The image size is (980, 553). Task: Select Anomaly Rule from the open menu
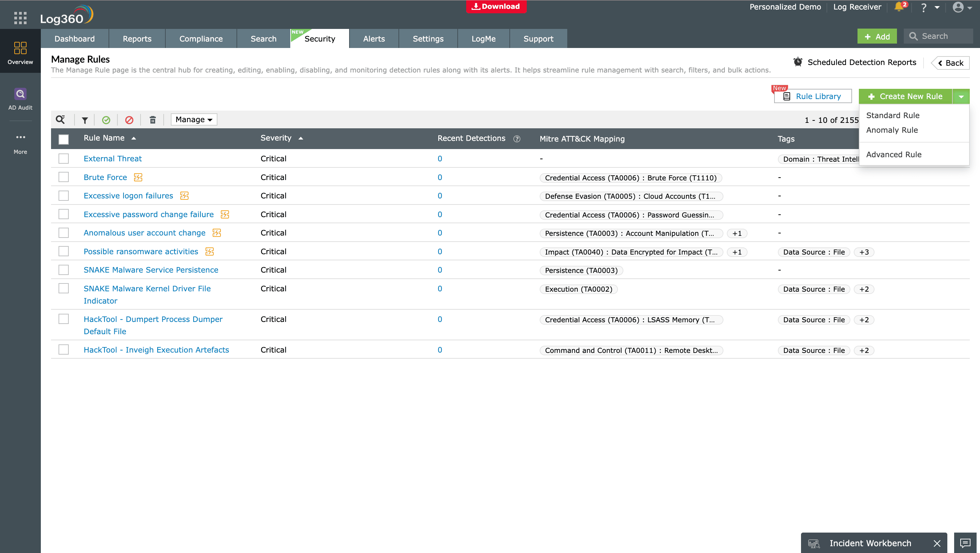pyautogui.click(x=892, y=130)
